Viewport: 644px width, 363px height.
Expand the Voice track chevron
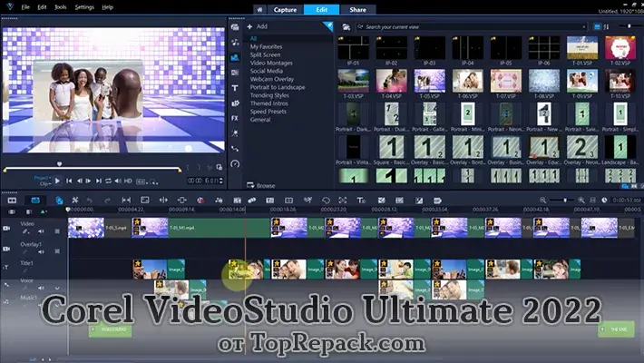click(57, 289)
